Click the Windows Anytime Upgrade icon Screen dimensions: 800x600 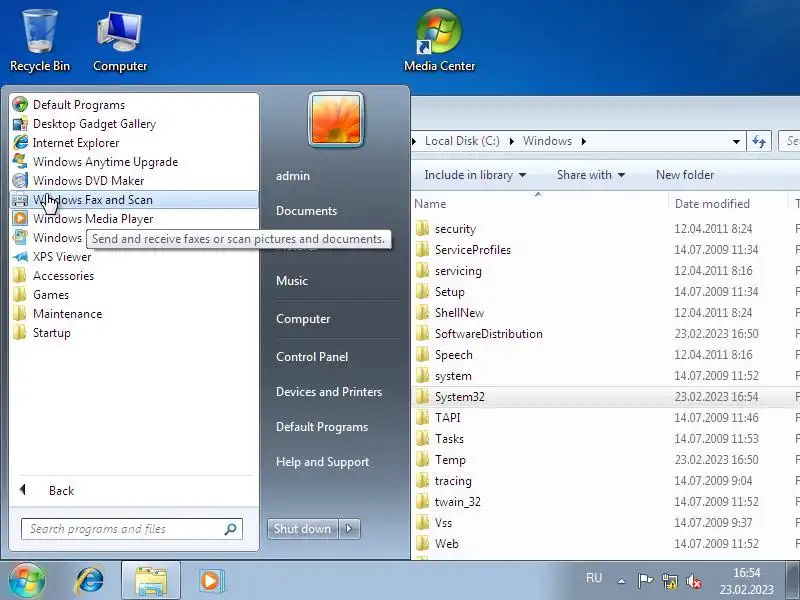(x=20, y=161)
